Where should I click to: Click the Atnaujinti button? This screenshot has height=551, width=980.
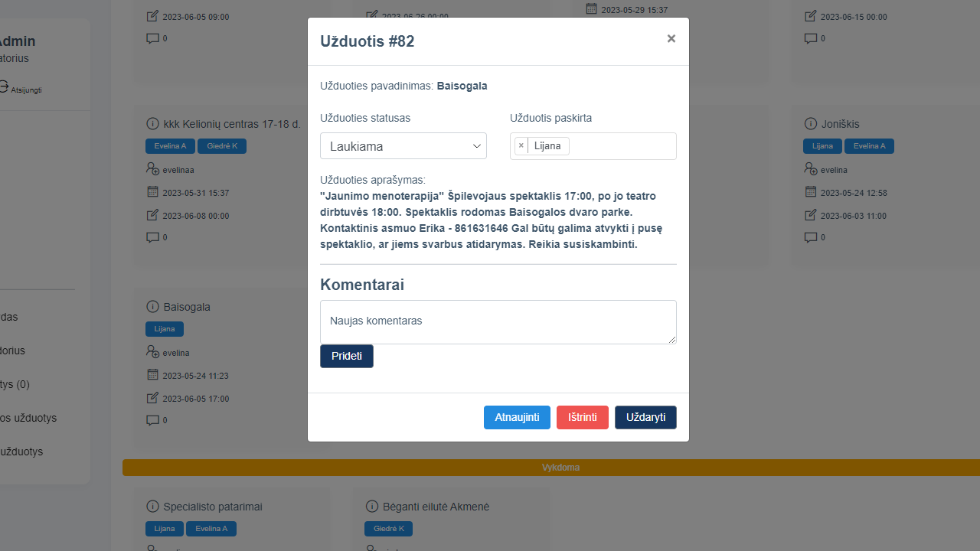click(517, 417)
